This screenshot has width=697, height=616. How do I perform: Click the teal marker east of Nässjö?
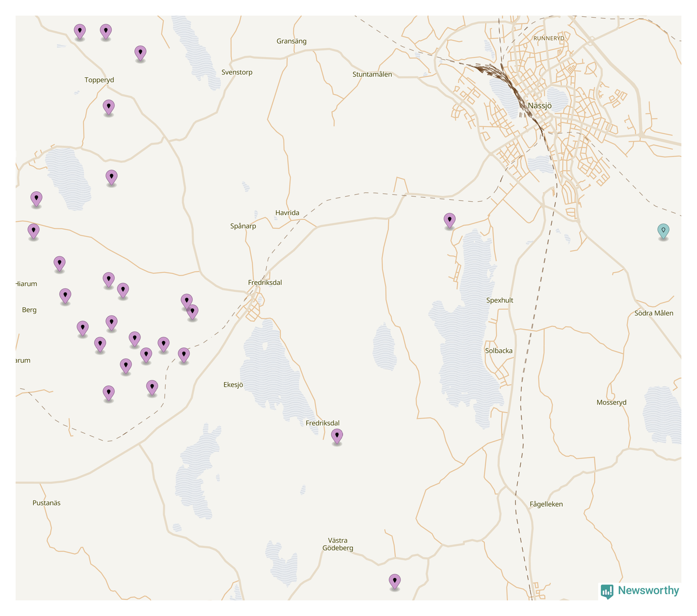coord(663,231)
